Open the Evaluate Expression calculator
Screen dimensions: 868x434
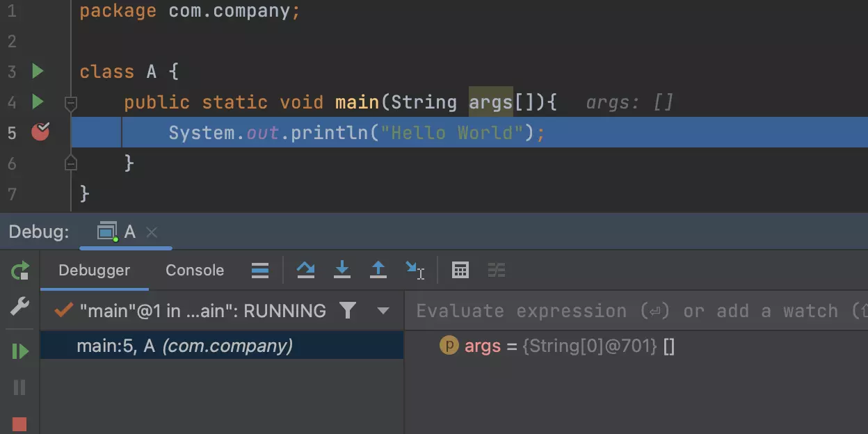(x=460, y=271)
